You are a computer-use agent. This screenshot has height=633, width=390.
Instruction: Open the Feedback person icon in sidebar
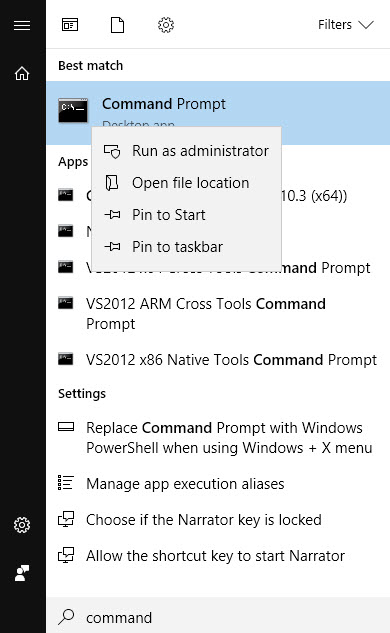pos(22,573)
